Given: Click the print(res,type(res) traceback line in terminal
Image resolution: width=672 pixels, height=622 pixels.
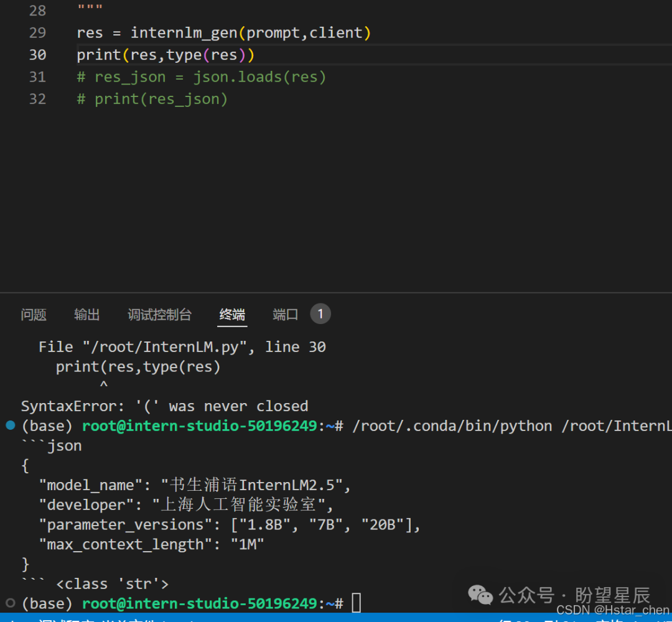Looking at the screenshot, I should (x=138, y=367).
